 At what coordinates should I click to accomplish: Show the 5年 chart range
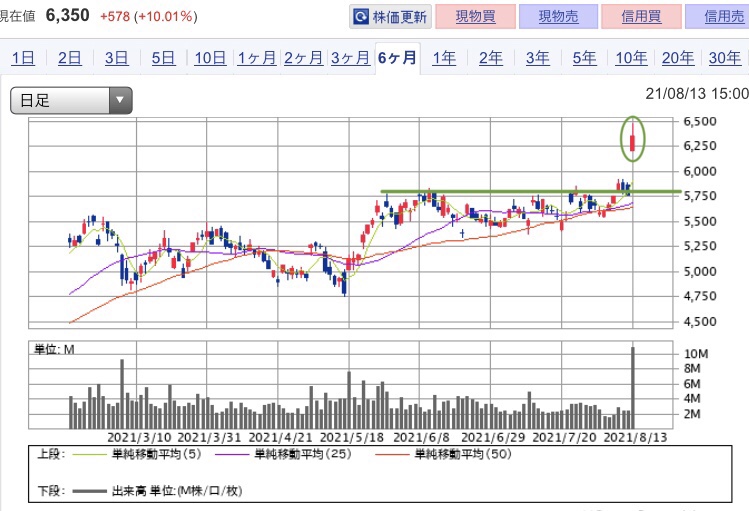click(584, 58)
